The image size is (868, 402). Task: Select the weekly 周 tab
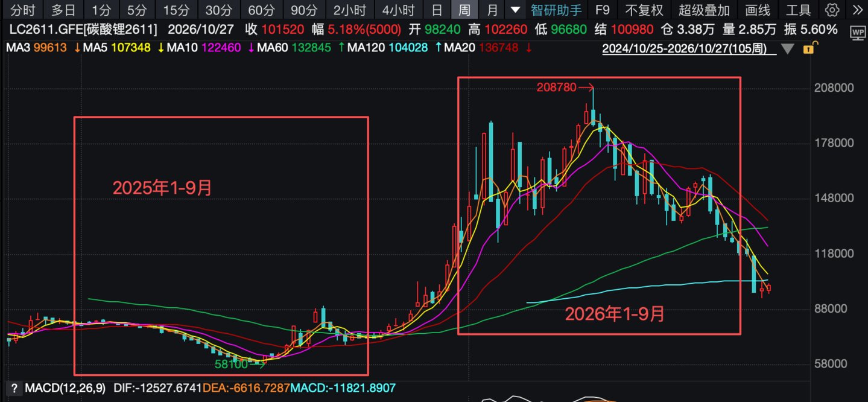(464, 10)
